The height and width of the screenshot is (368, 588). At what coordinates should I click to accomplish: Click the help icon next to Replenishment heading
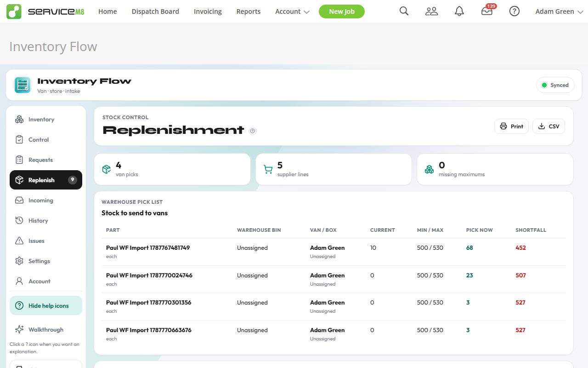point(253,131)
